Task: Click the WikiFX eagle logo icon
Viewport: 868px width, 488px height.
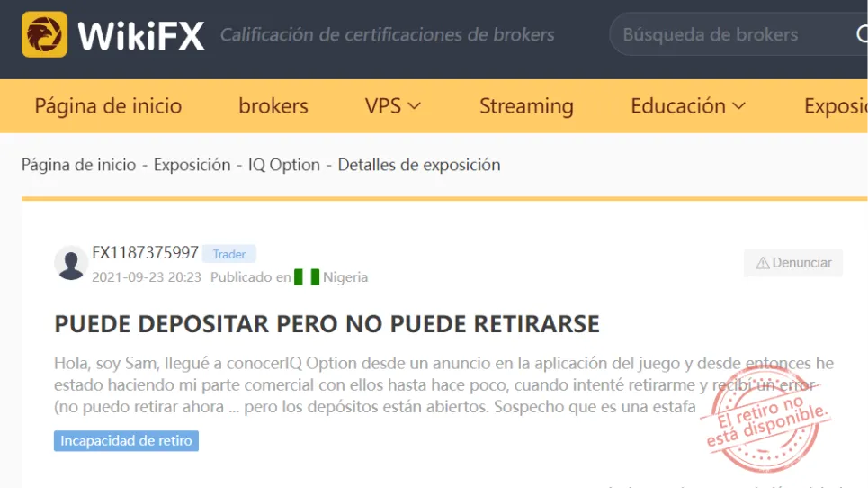Action: (44, 34)
